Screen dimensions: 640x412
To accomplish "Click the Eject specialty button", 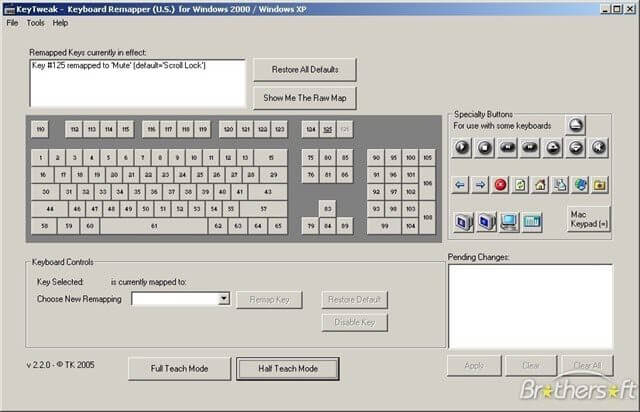I will (576, 125).
